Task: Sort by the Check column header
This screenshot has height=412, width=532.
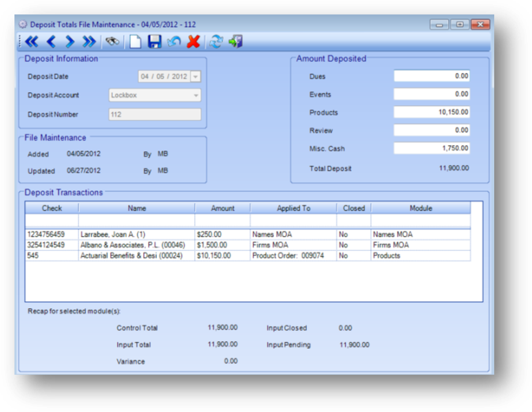Action: [x=52, y=208]
